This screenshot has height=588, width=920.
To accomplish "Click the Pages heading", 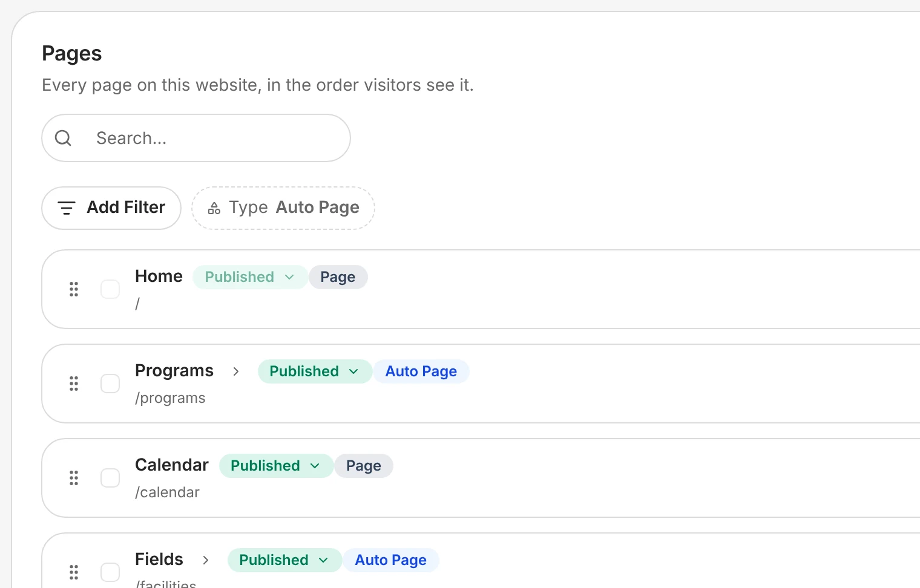I will click(72, 54).
